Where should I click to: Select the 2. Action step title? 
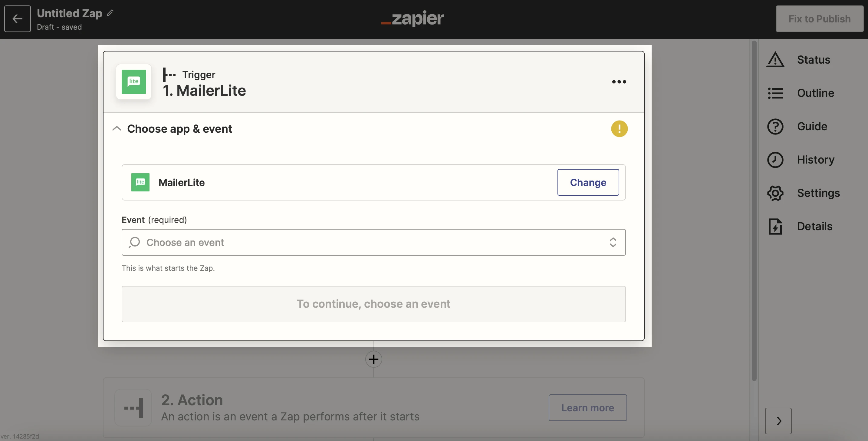coord(192,400)
